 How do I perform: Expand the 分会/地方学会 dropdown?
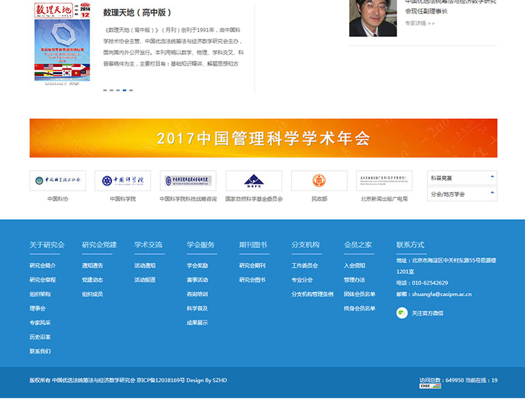(x=461, y=194)
